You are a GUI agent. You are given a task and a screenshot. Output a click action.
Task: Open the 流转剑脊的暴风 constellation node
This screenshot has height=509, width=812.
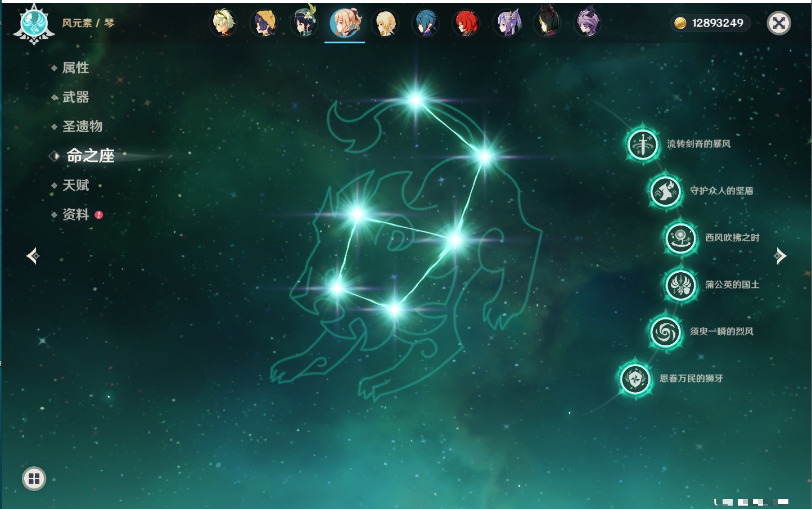pos(643,145)
